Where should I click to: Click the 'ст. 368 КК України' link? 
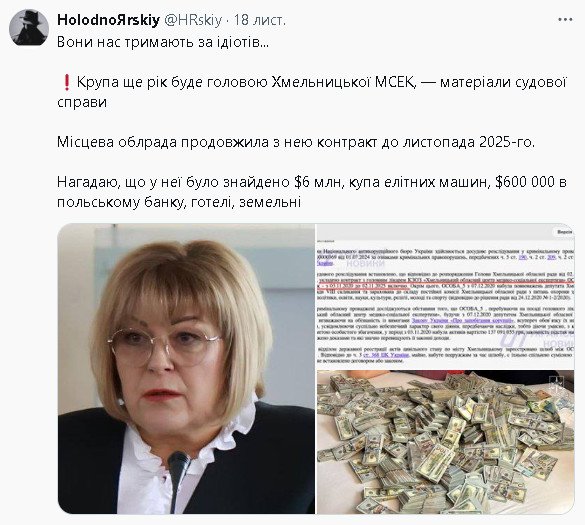click(386, 355)
